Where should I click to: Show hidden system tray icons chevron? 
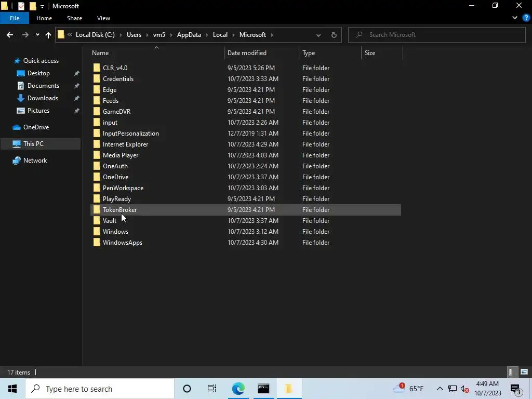440,389
